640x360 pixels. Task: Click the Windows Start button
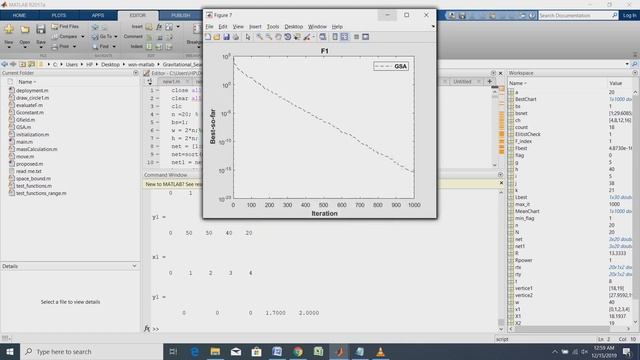pos(10,351)
